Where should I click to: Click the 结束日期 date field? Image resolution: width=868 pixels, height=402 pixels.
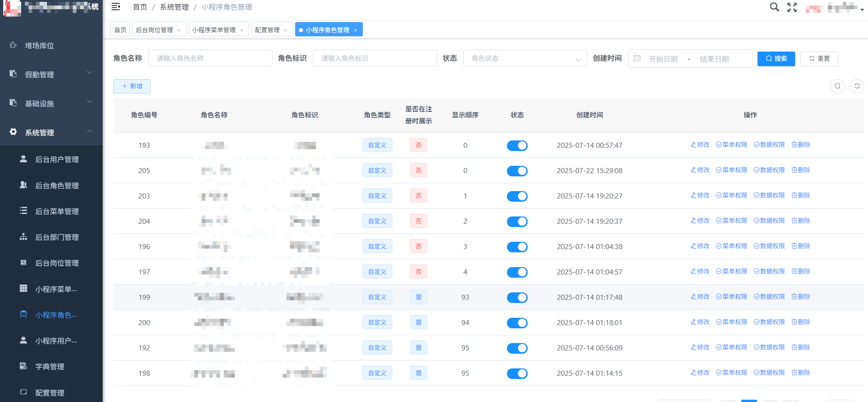click(714, 59)
